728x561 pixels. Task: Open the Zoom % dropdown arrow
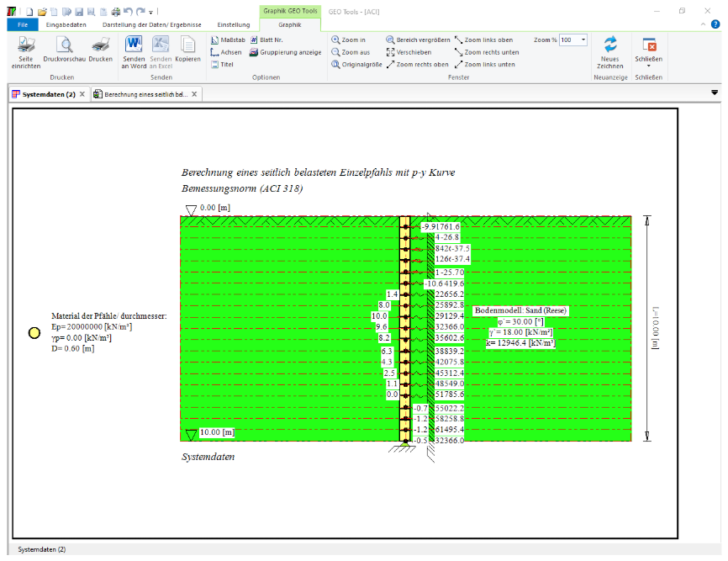click(583, 40)
